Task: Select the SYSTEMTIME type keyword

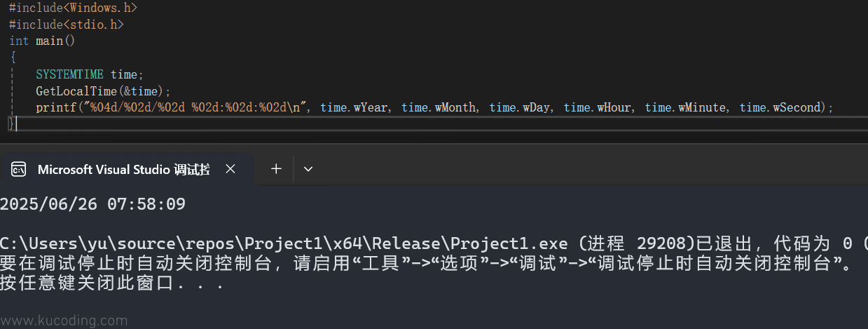Action: 69,74
